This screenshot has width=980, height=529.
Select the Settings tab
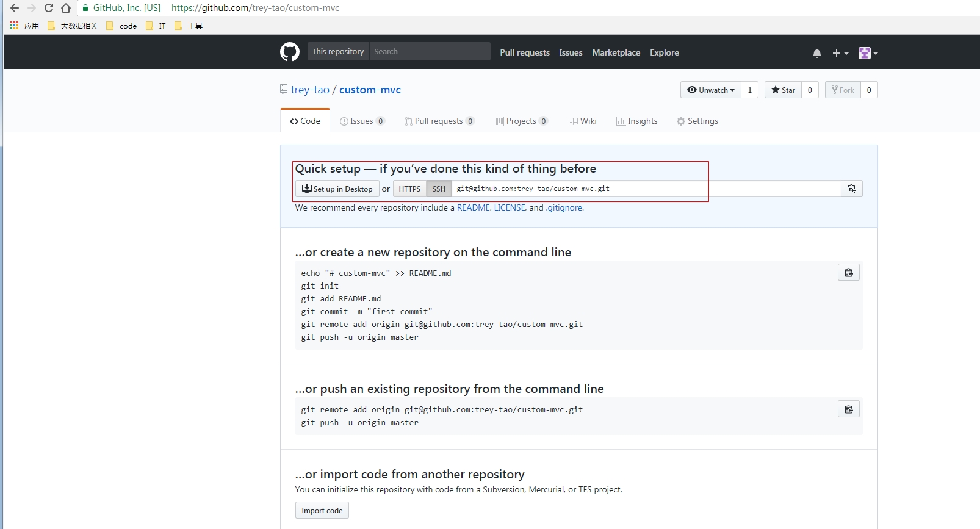tap(697, 121)
